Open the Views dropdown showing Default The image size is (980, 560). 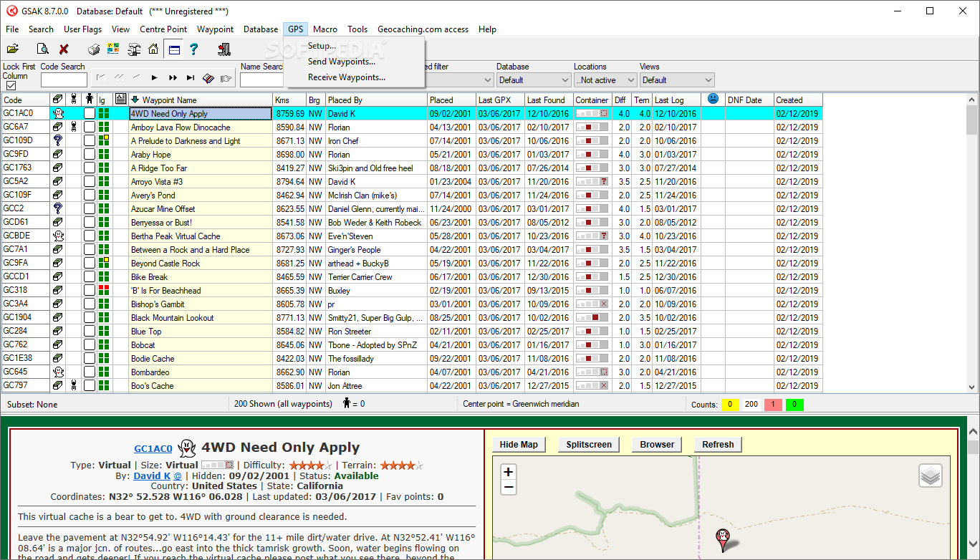click(x=677, y=79)
